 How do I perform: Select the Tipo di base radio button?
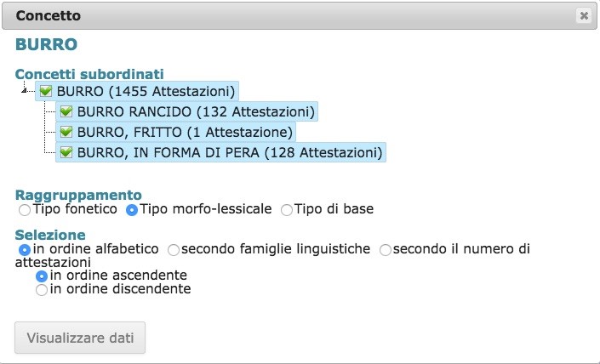(287, 210)
